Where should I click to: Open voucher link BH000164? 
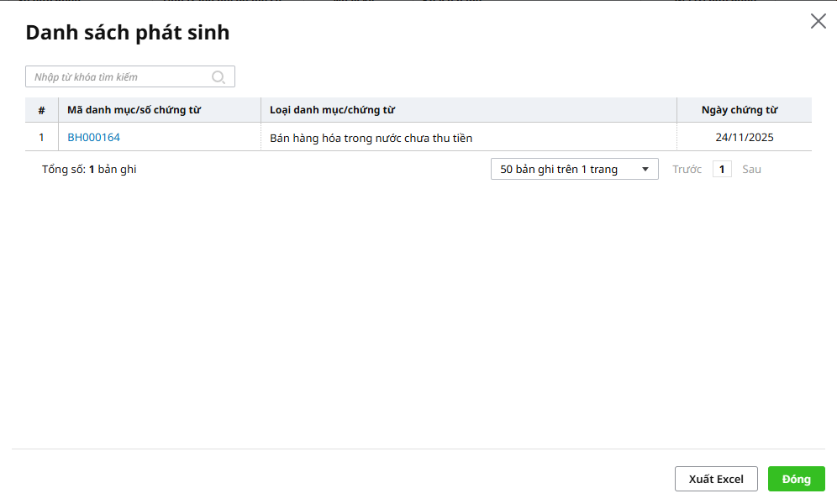click(x=93, y=137)
